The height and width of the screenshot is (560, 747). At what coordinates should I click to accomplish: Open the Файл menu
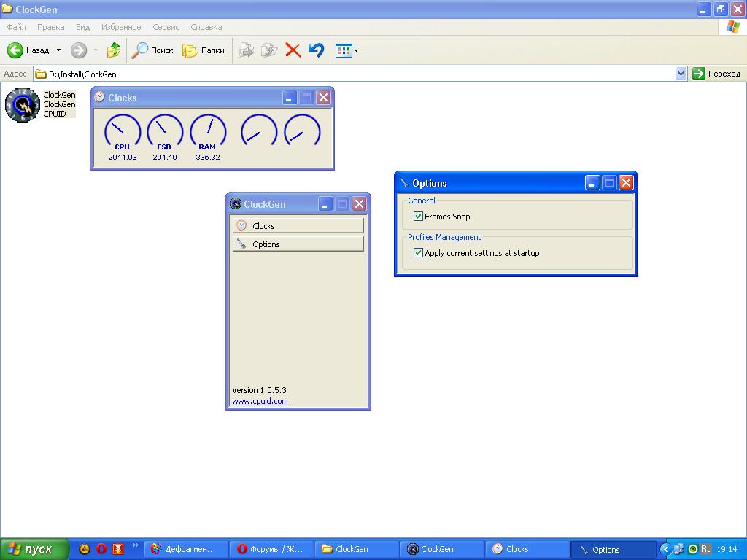(16, 27)
